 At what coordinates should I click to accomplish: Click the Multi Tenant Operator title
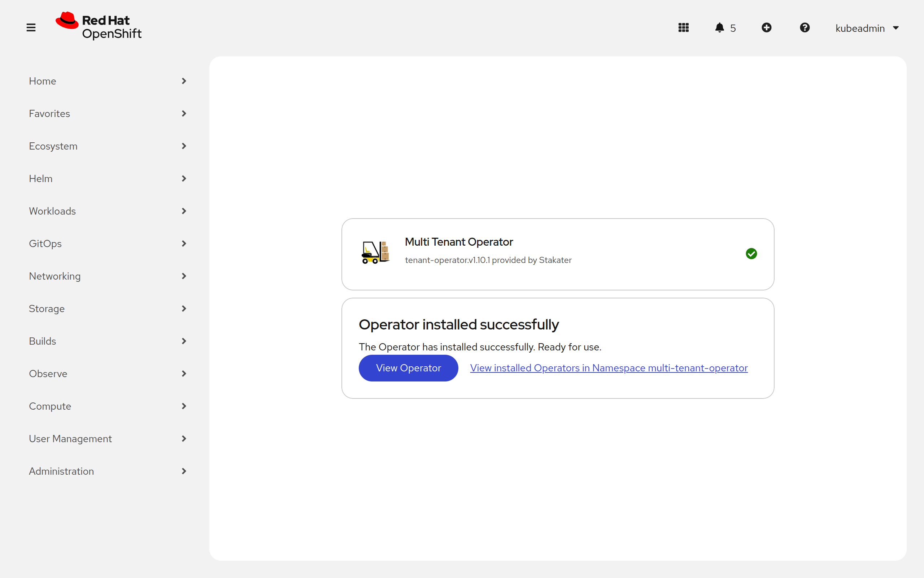point(458,242)
